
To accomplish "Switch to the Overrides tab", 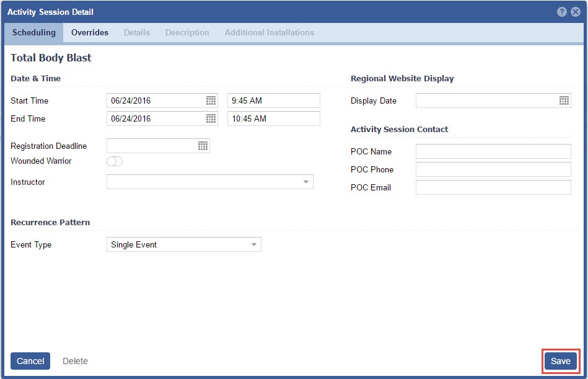I will click(x=90, y=32).
